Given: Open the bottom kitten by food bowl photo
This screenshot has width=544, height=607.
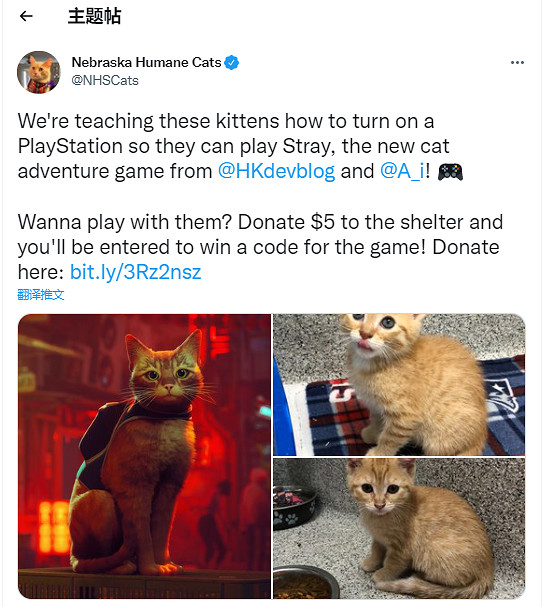Looking at the screenshot, I should coord(399,529).
